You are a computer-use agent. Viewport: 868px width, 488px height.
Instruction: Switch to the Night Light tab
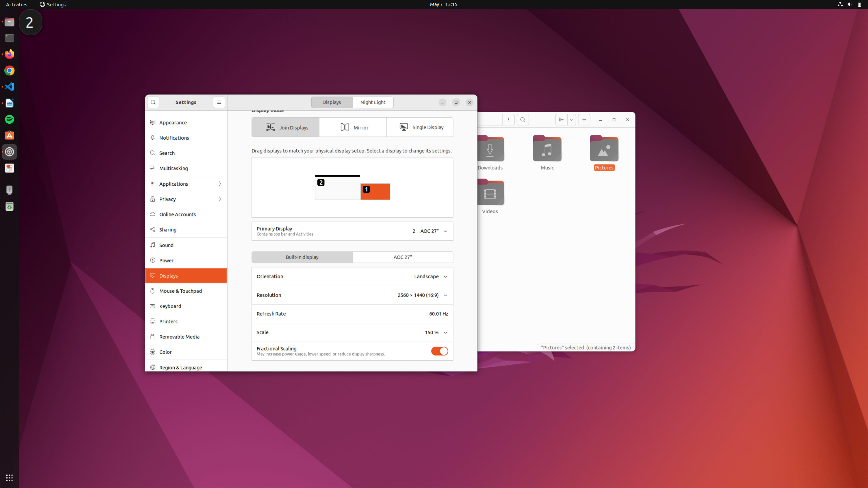tap(373, 102)
